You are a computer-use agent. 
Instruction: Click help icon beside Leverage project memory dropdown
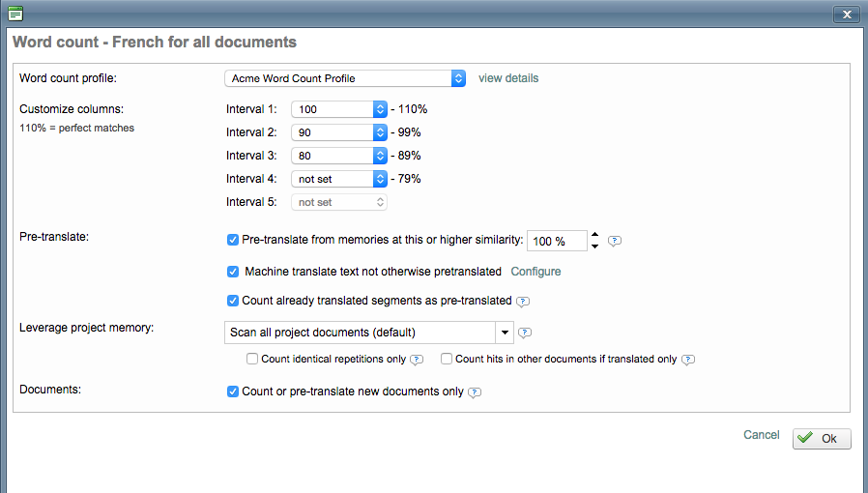click(x=525, y=333)
